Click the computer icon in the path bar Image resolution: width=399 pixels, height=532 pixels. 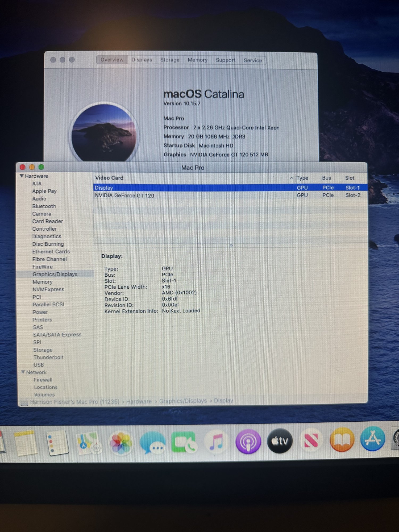coord(24,402)
